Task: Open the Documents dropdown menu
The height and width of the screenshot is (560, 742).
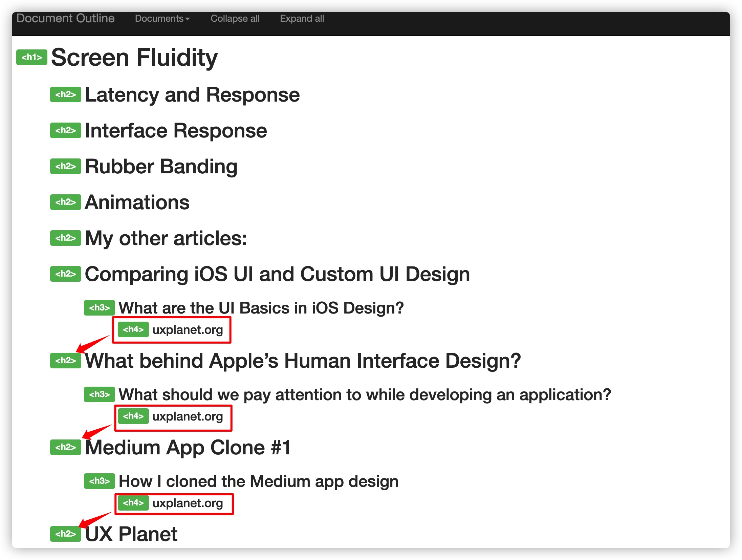Action: click(162, 18)
